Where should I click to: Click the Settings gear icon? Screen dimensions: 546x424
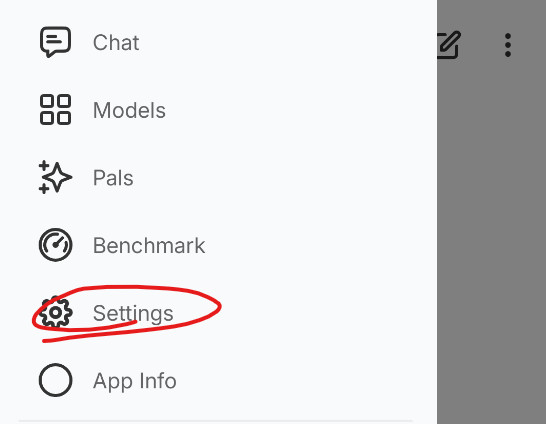(55, 313)
